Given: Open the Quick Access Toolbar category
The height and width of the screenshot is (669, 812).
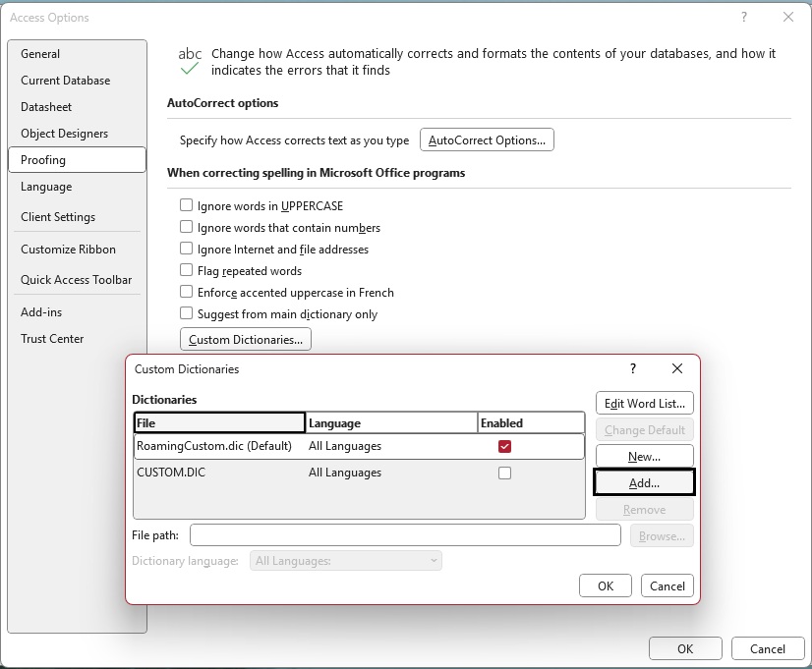Looking at the screenshot, I should point(76,280).
